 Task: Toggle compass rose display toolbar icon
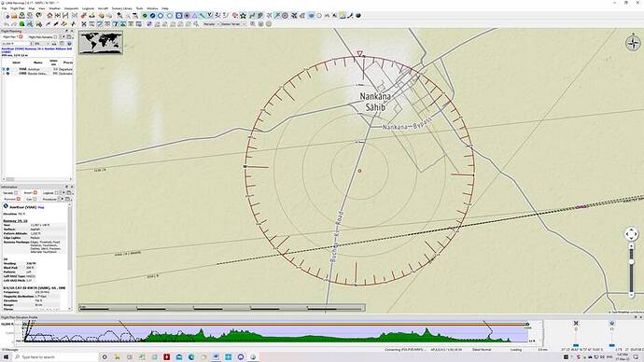click(285, 16)
